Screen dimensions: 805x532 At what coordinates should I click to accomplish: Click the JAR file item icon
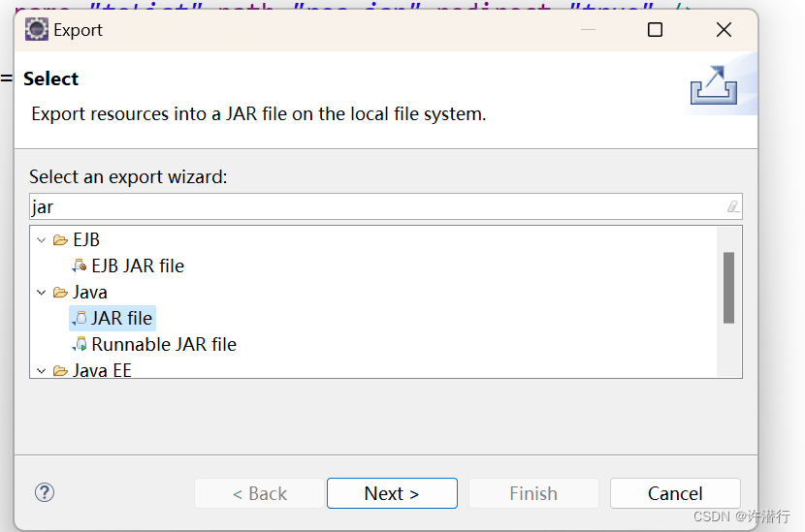tap(80, 318)
